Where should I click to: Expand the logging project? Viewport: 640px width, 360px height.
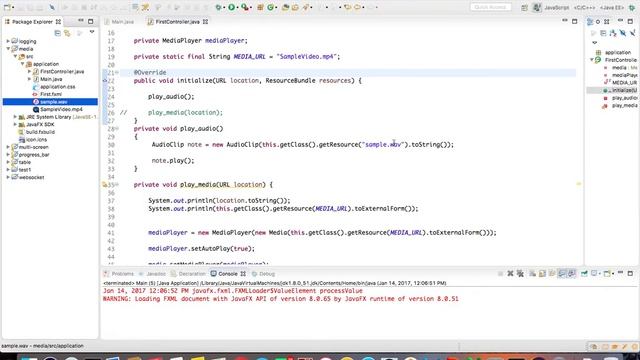tap(8, 41)
